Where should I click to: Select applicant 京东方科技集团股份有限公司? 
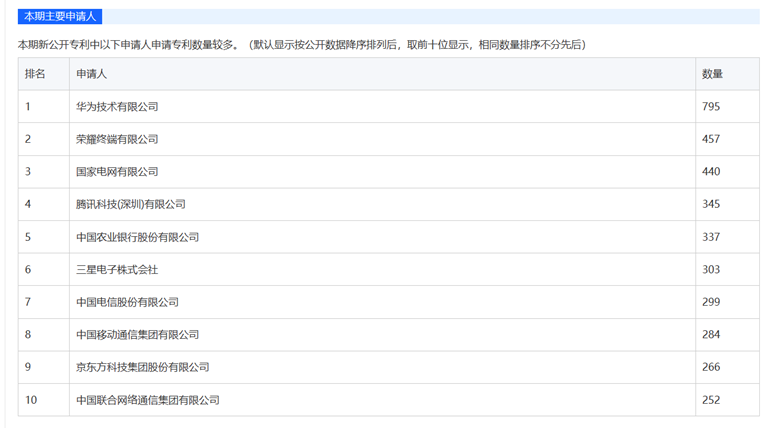pyautogui.click(x=143, y=367)
